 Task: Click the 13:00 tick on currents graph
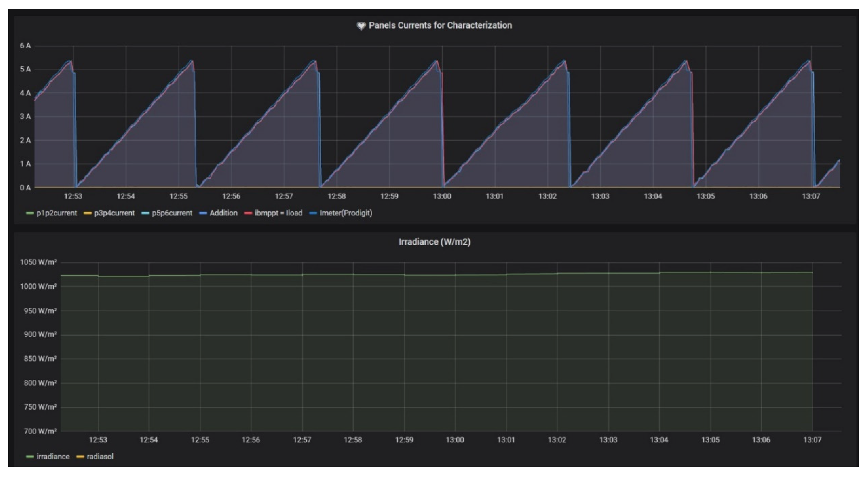442,196
